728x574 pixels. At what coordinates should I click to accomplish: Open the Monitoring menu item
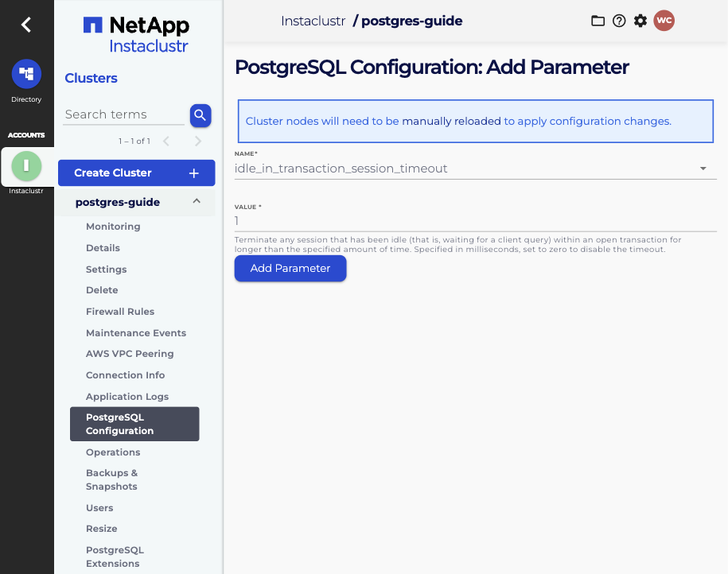pos(113,227)
